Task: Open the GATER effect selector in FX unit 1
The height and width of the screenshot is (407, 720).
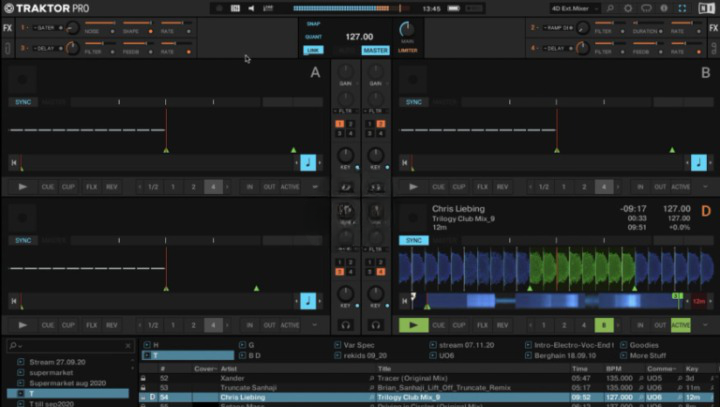Action: coord(46,28)
